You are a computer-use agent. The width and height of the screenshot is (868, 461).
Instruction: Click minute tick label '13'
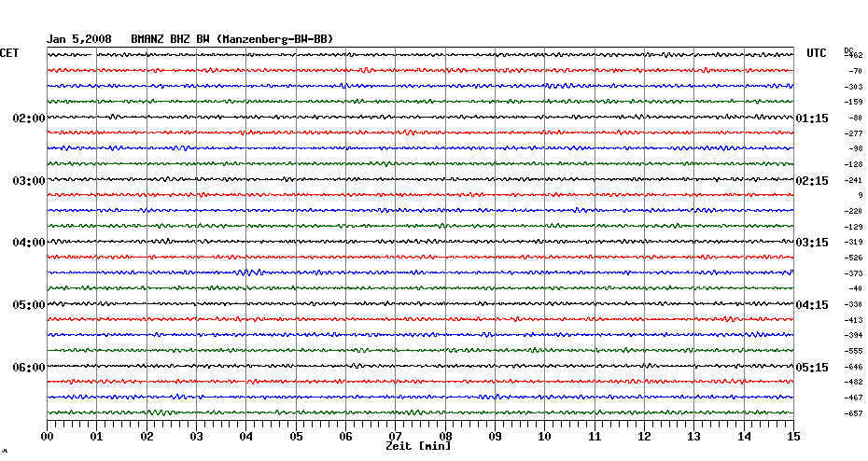click(x=694, y=437)
